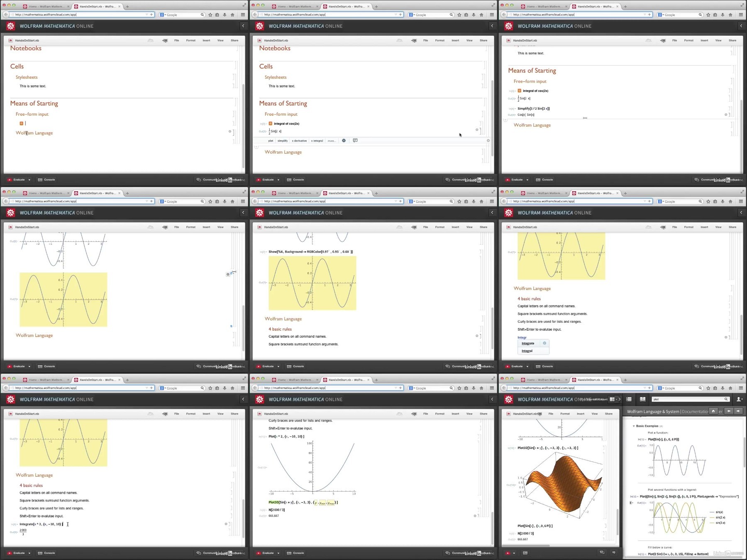The width and height of the screenshot is (747, 560).
Task: Click downloads arrow in browser showing the parabola plot
Action: point(474,388)
